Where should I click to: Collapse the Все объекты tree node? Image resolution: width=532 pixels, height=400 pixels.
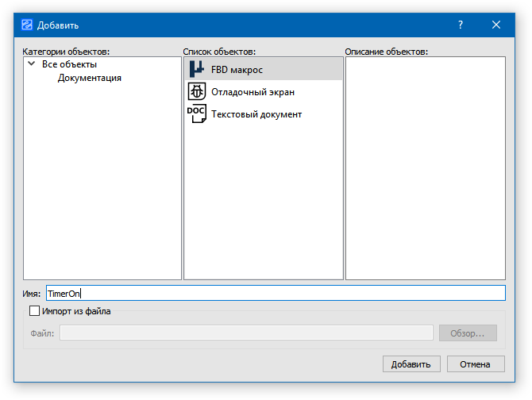coord(31,64)
